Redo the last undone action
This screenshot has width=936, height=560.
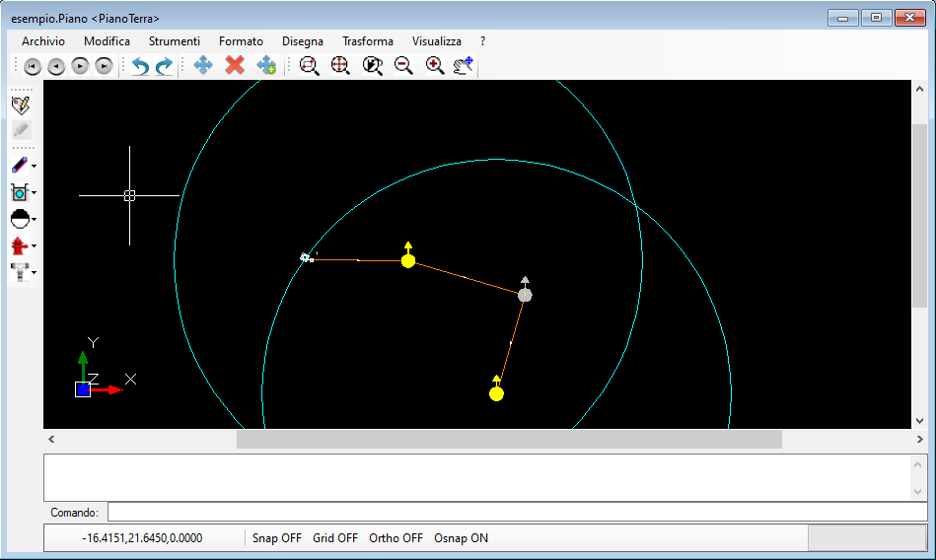pos(164,66)
